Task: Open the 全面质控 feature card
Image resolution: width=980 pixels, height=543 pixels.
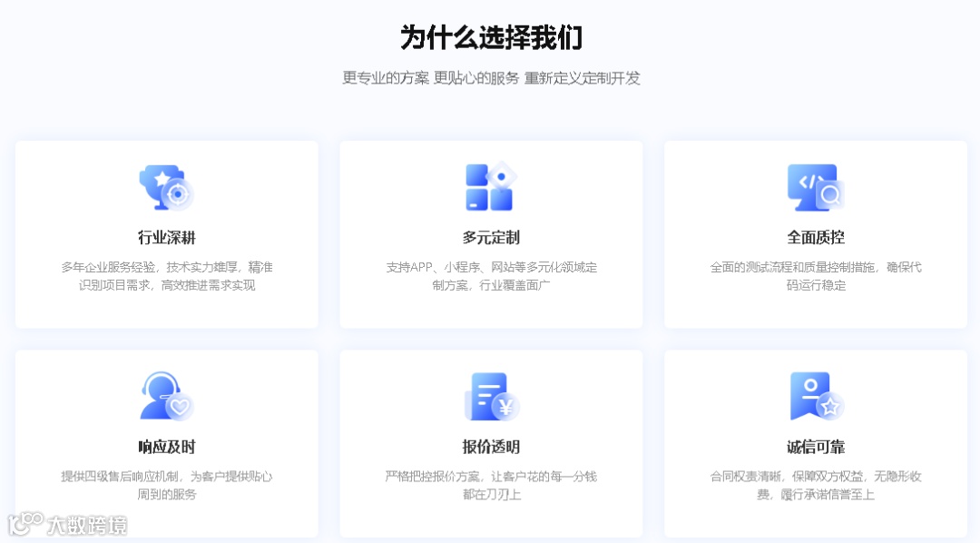Action: pos(815,234)
